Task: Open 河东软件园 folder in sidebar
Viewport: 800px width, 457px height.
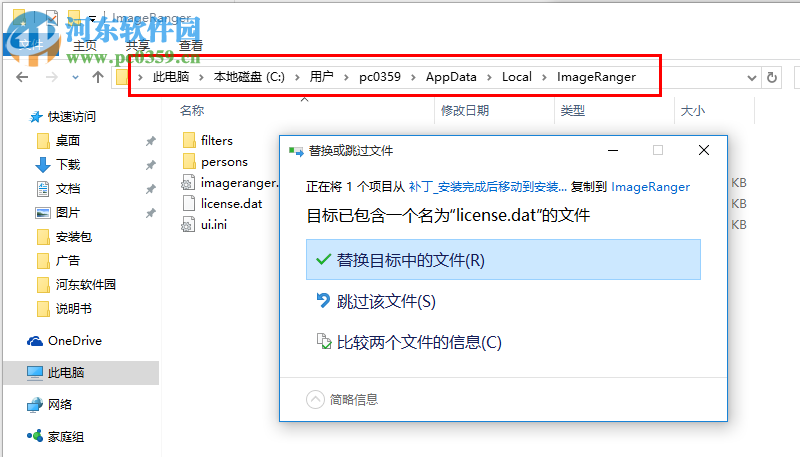Action: click(x=85, y=285)
